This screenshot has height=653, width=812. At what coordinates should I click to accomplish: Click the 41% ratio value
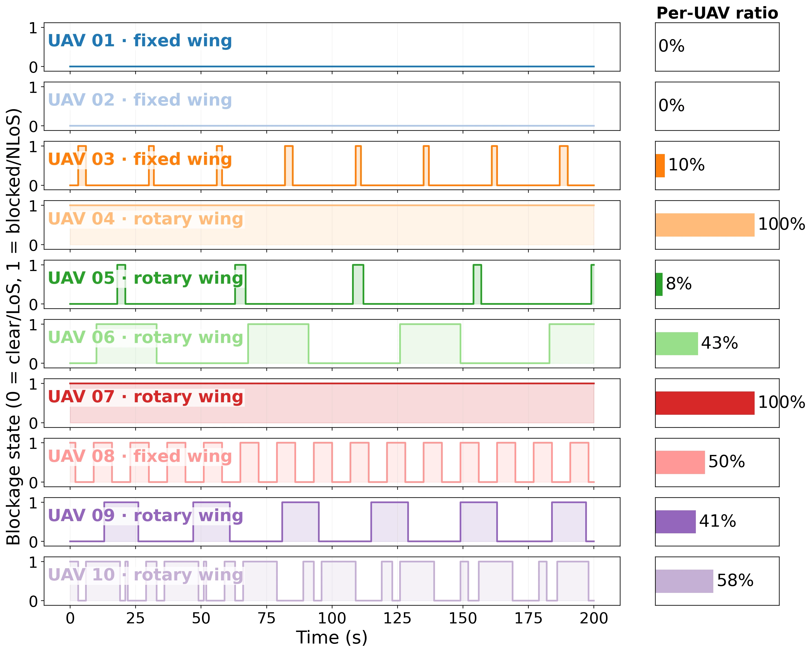717,521
